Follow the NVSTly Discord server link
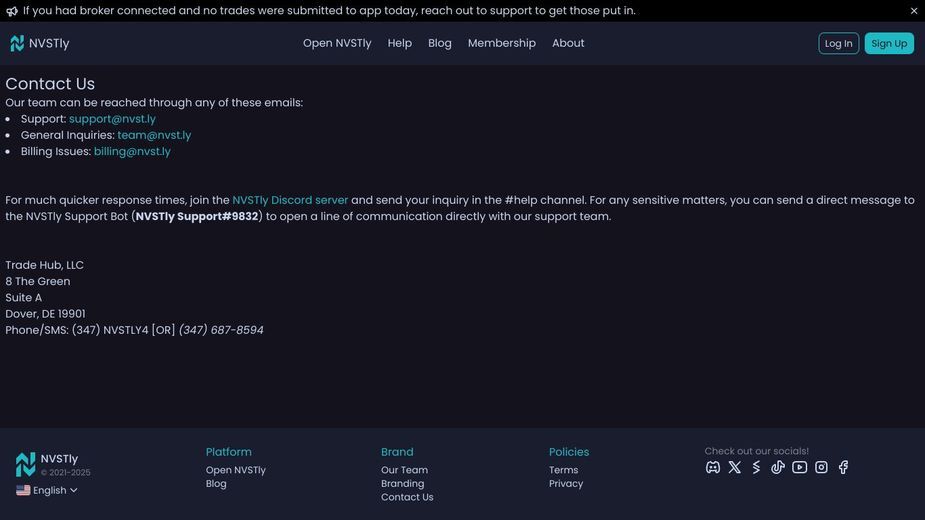 pyautogui.click(x=290, y=200)
